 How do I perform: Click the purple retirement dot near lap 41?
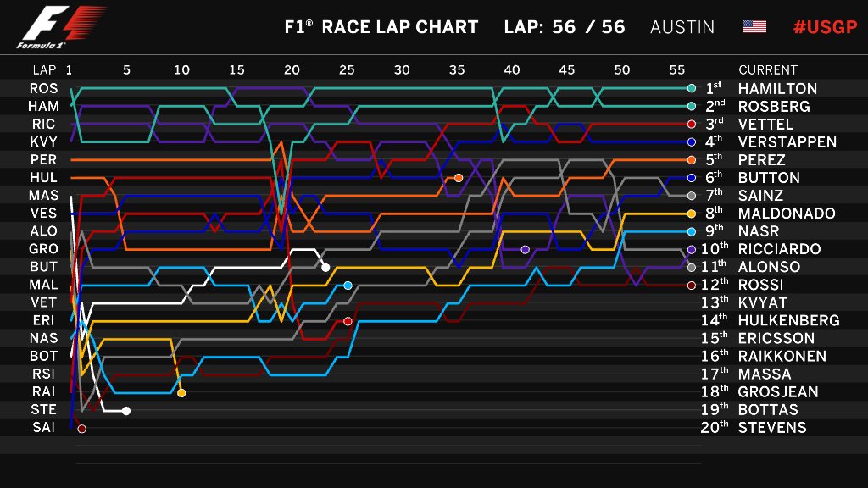526,250
